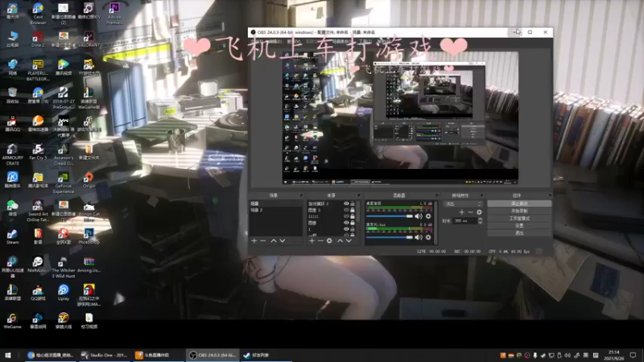Screen dimensions: 644x362
Task: Select the Far Cry 5 desktop shortcut
Action: [x=38, y=152]
